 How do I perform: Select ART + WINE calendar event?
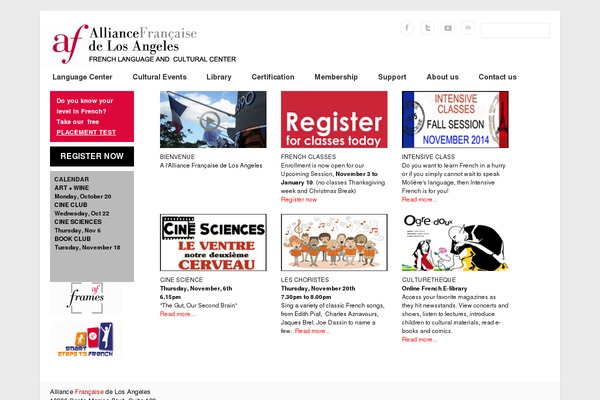coord(72,188)
